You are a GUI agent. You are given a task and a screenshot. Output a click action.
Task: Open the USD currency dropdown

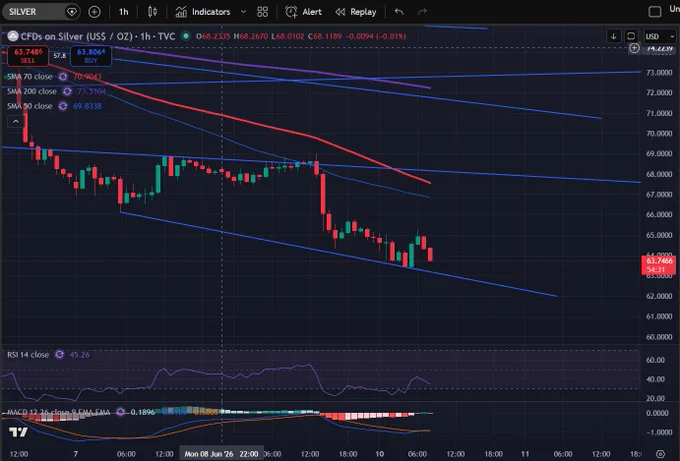[x=660, y=36]
